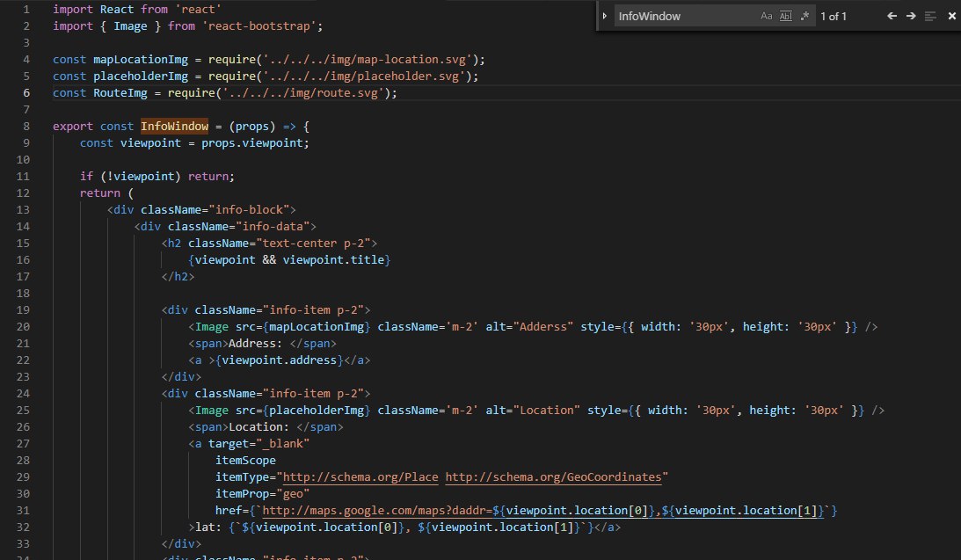Click {viewpoint.address} on line 22

click(279, 360)
